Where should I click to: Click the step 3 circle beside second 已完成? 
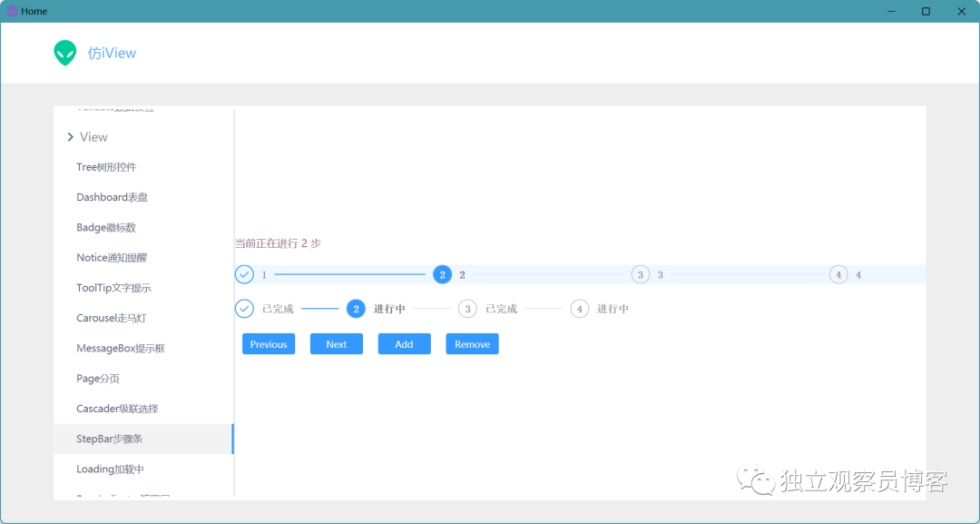467,309
